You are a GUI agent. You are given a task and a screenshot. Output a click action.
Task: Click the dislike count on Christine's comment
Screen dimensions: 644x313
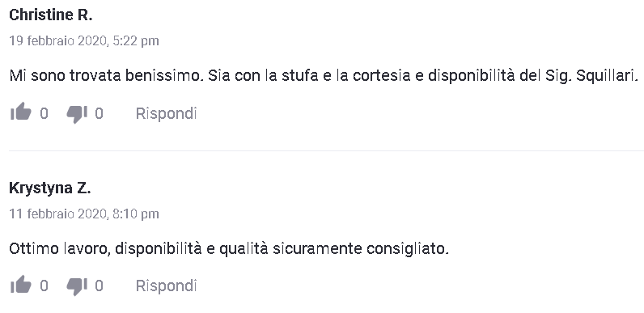(99, 113)
